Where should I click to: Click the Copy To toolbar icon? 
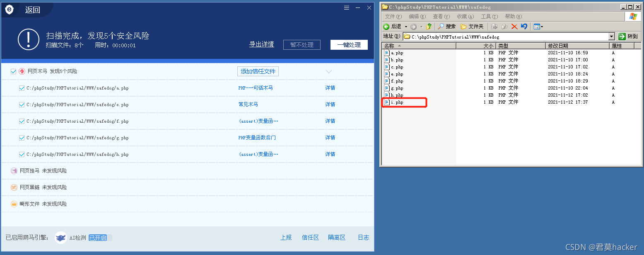coord(504,27)
